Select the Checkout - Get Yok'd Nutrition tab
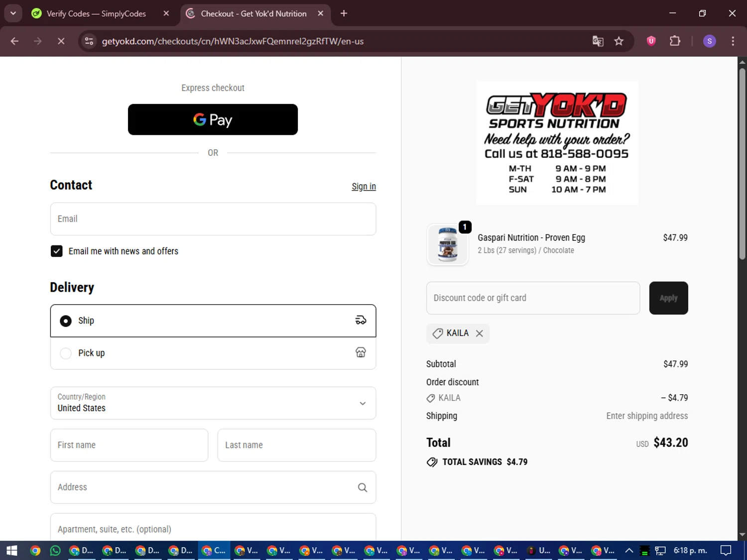Image resolution: width=747 pixels, height=560 pixels. (x=253, y=13)
